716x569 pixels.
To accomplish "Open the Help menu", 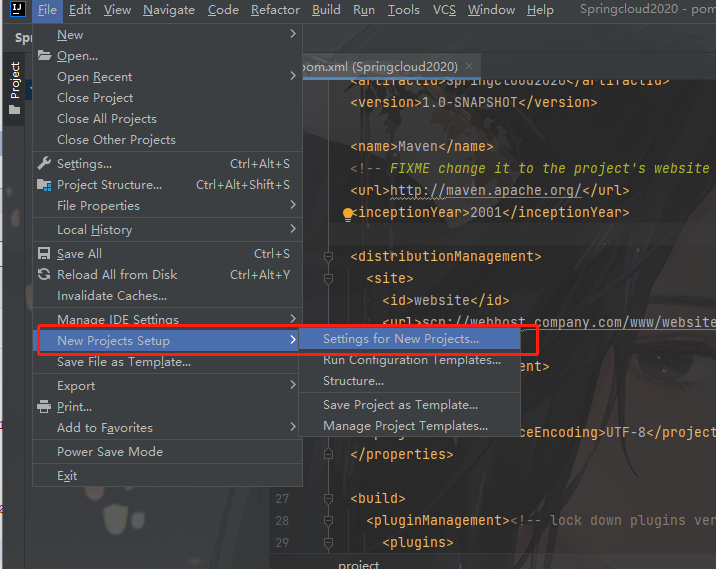I will pos(540,10).
